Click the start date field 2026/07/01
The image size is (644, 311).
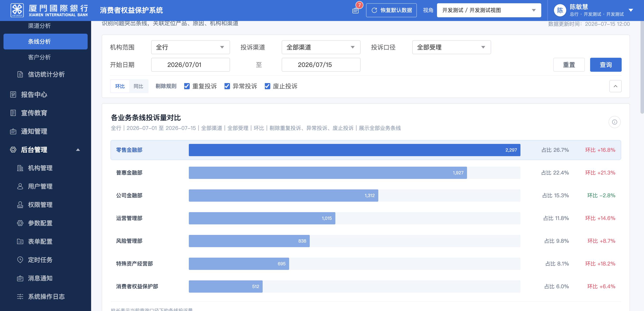191,65
